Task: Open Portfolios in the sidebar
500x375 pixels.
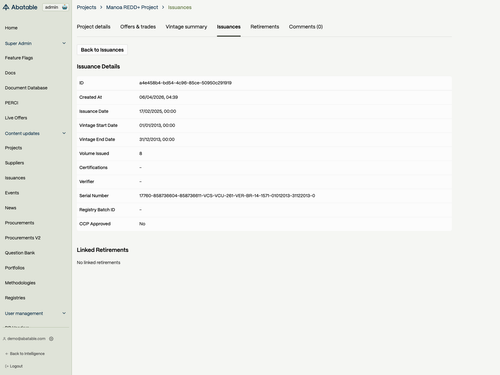Action: coord(15,268)
